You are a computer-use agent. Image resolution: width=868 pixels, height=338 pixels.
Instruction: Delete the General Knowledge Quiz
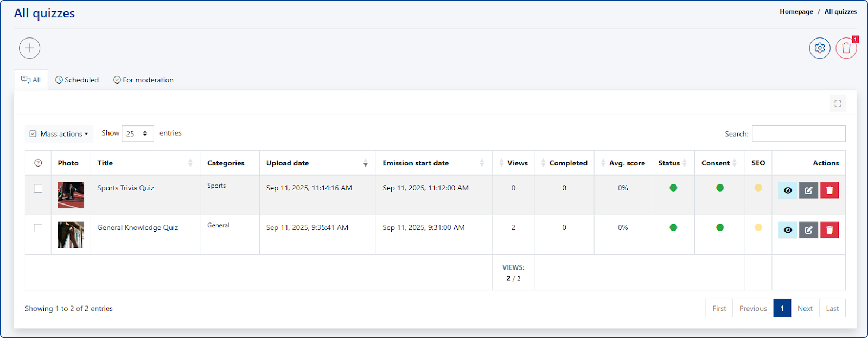point(829,230)
